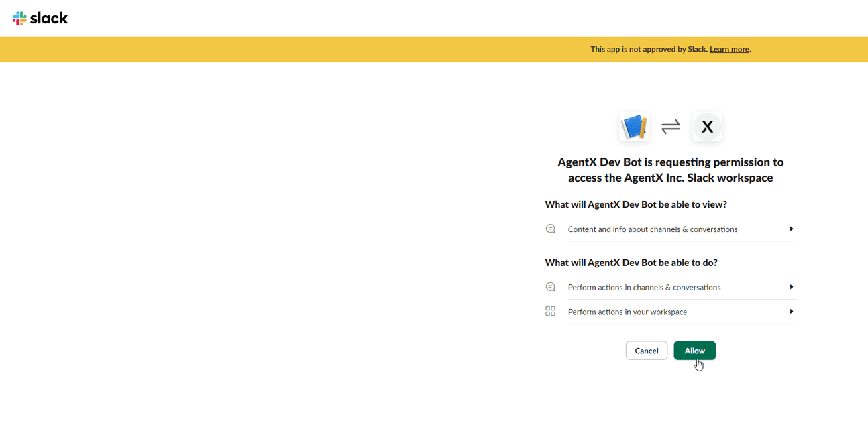Click chat bubble icon beside Content and info

[x=551, y=229]
